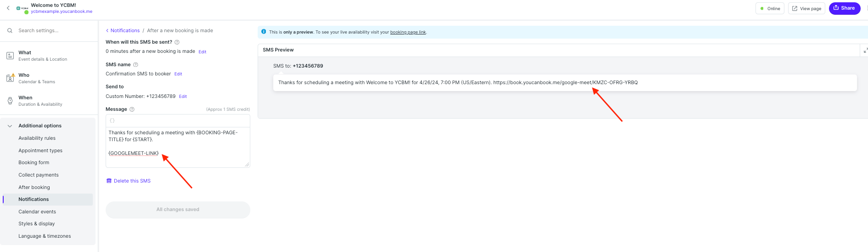Click the booking page link in banner
This screenshot has height=252, width=868.
click(x=408, y=32)
